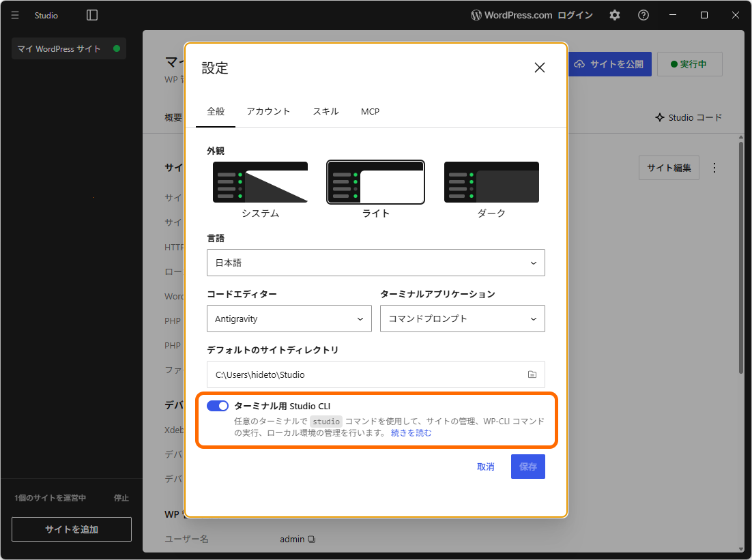Switch to the MCP tab

370,112
